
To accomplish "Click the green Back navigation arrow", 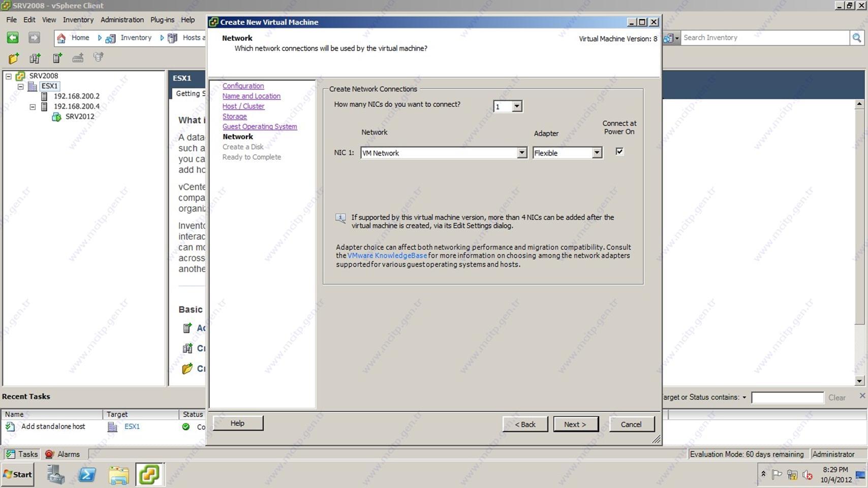I will [x=13, y=38].
